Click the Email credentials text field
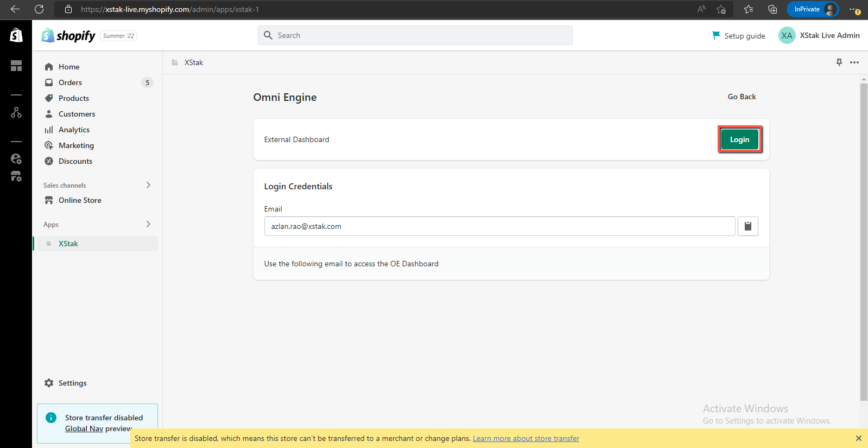 point(499,226)
